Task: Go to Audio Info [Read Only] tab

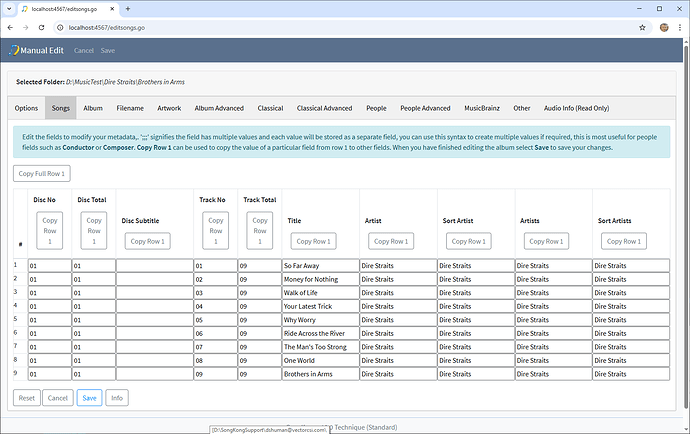Action: pyautogui.click(x=576, y=108)
